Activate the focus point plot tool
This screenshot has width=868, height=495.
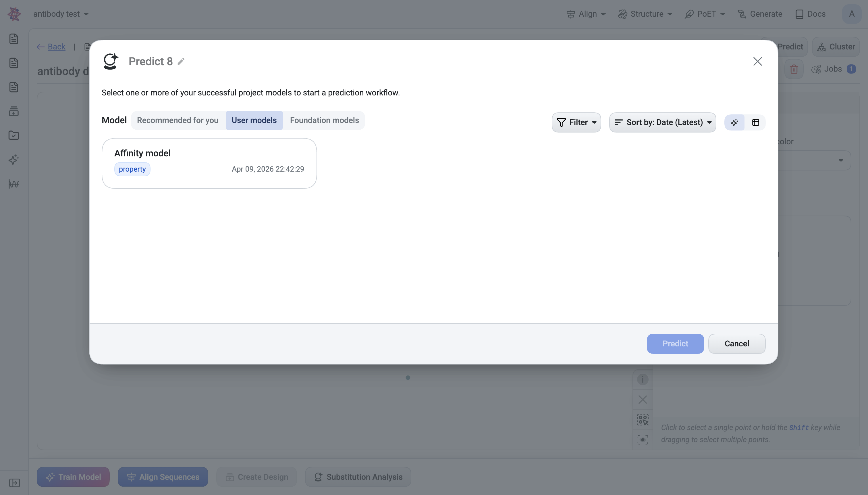pyautogui.click(x=643, y=440)
